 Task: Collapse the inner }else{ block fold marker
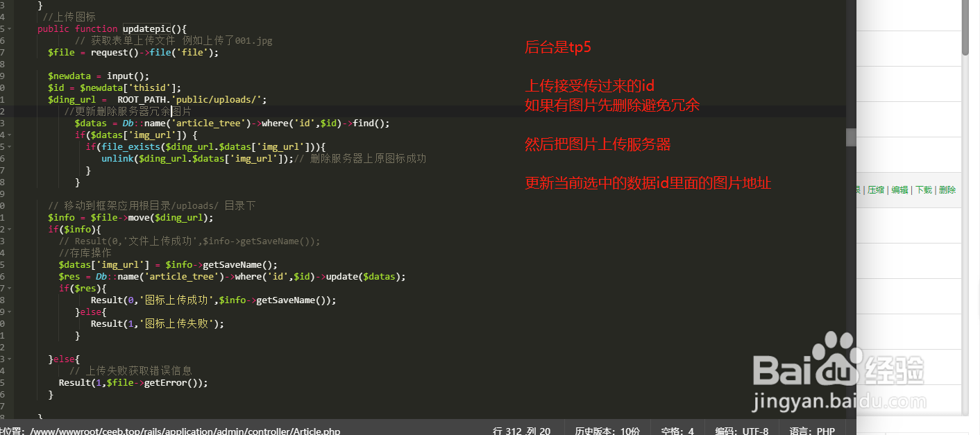[9, 312]
